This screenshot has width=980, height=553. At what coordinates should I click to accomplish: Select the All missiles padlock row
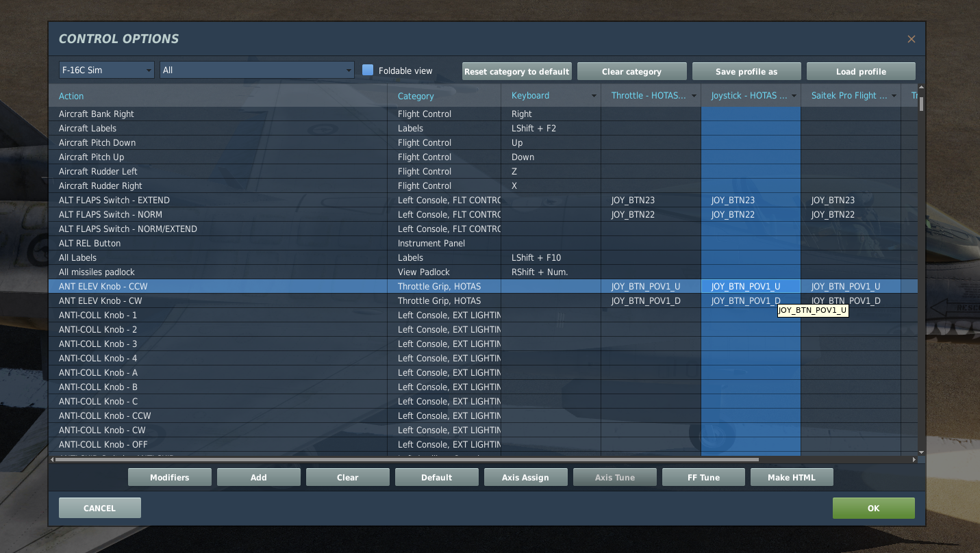pos(483,272)
